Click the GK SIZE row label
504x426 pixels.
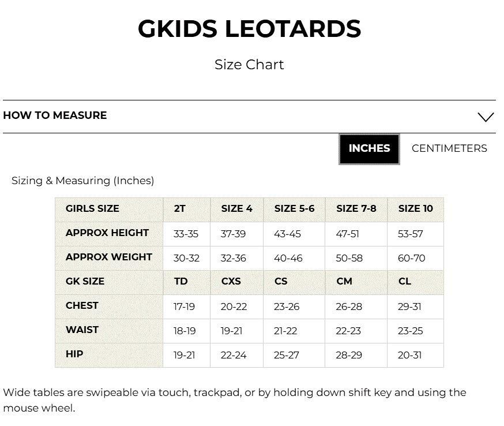pyautogui.click(x=109, y=282)
